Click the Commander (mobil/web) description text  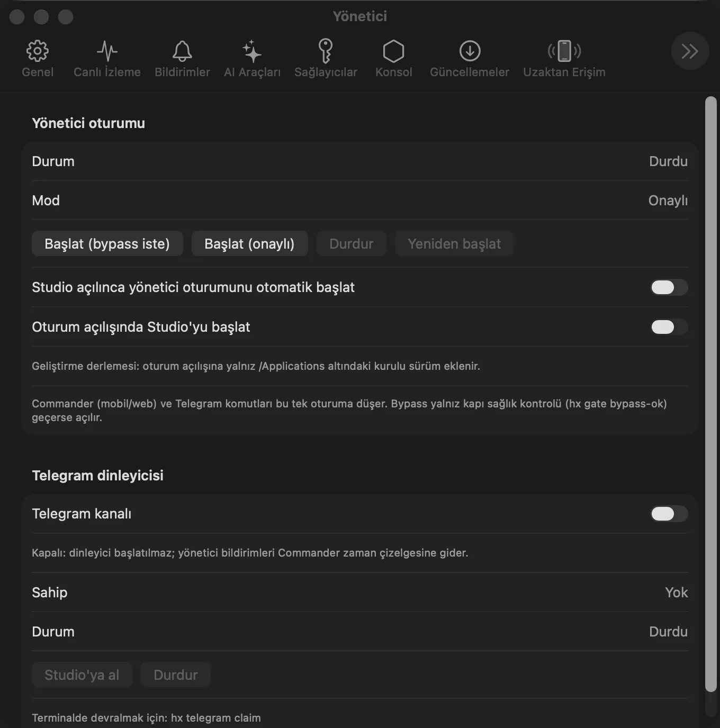[x=349, y=411]
